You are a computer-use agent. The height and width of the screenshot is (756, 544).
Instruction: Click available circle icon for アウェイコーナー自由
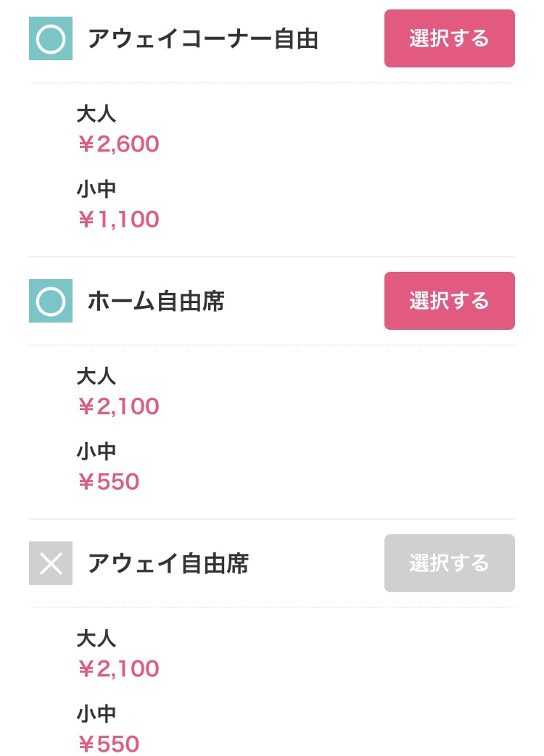[51, 38]
